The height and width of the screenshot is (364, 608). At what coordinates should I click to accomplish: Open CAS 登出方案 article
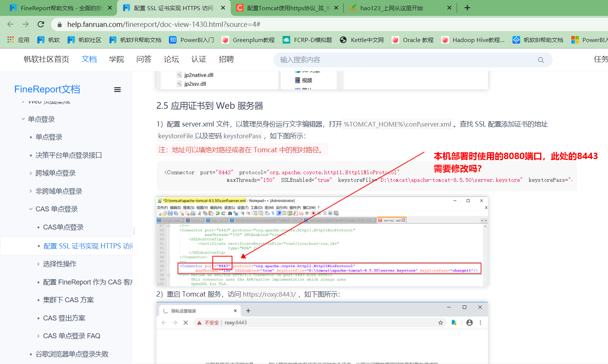coord(64,318)
